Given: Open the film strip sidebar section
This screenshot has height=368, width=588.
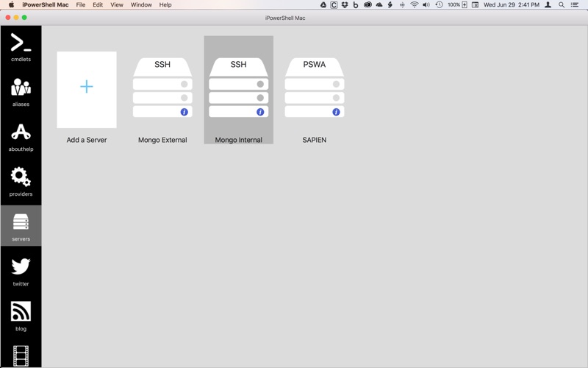Looking at the screenshot, I should coord(21,355).
